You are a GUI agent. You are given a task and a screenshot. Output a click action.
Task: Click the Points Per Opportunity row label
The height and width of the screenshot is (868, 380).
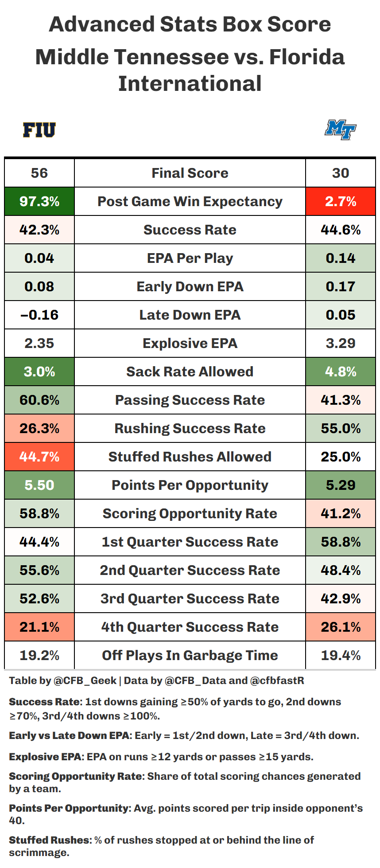(190, 485)
